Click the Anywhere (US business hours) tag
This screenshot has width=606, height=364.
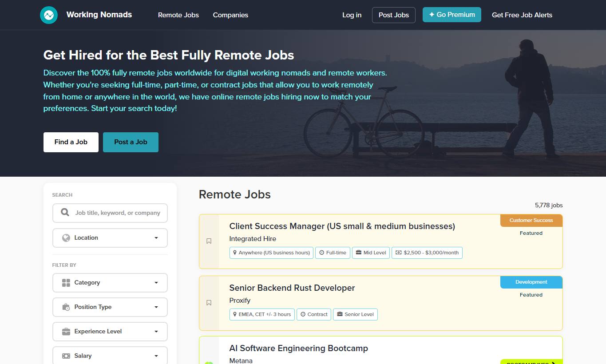[x=271, y=253]
